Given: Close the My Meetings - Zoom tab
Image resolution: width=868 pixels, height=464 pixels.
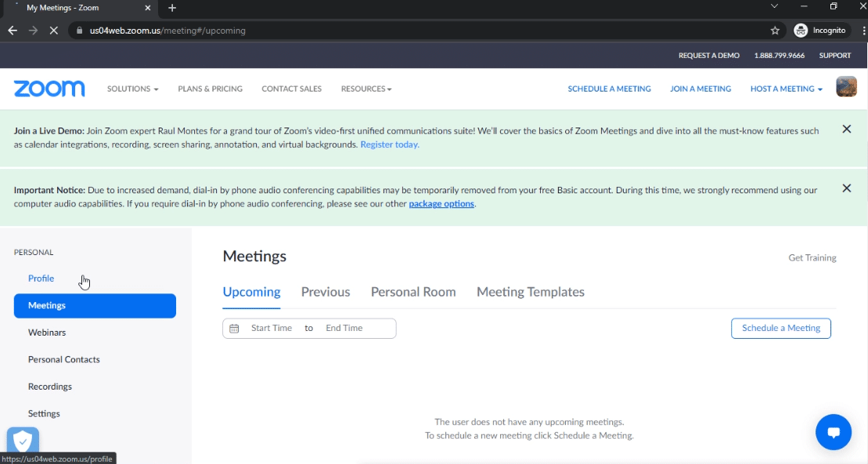Looking at the screenshot, I should pyautogui.click(x=148, y=8).
